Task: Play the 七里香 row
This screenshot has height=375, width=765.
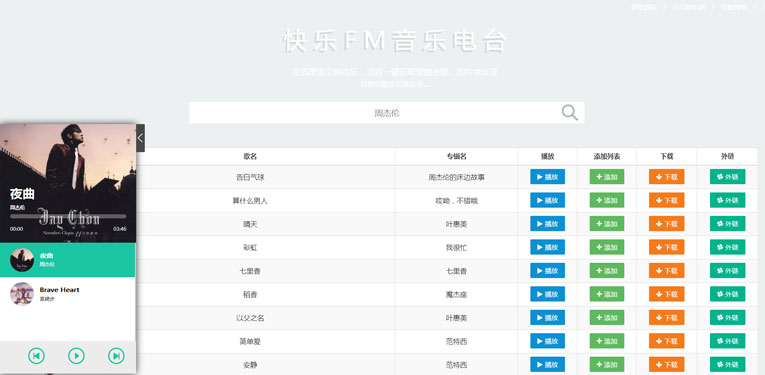Action: click(x=547, y=270)
